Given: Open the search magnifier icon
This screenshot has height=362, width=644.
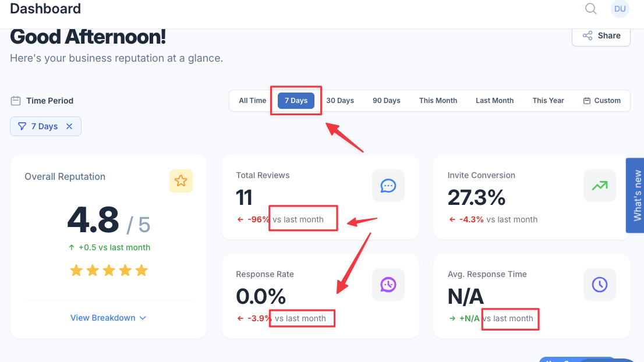Looking at the screenshot, I should coord(590,9).
